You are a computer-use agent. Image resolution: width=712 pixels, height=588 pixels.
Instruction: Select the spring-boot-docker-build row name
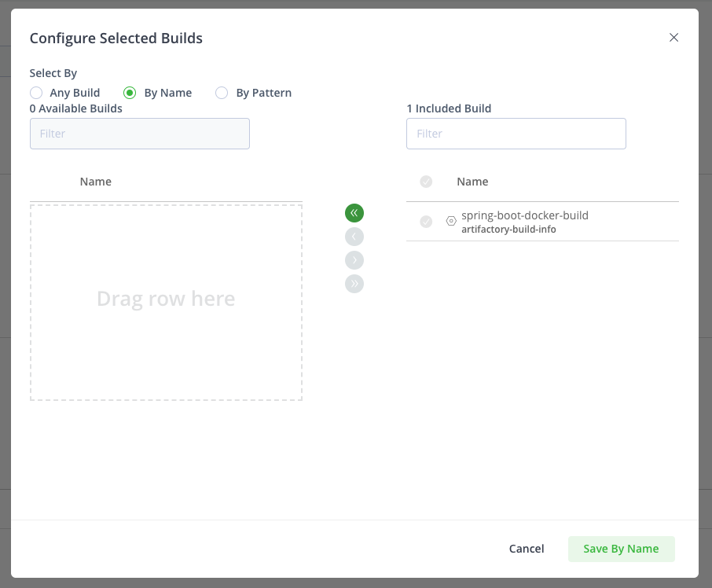(525, 215)
